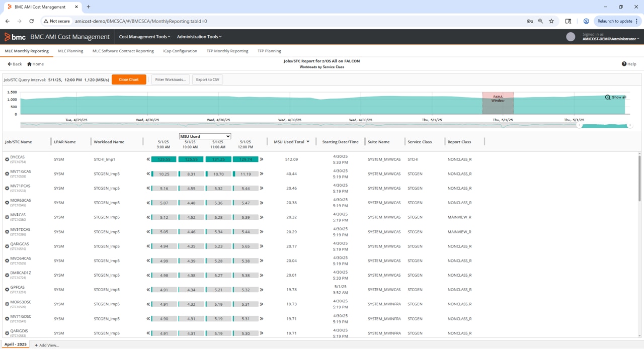Expand the Cost Management Tools menu
644x349 pixels.
point(144,37)
